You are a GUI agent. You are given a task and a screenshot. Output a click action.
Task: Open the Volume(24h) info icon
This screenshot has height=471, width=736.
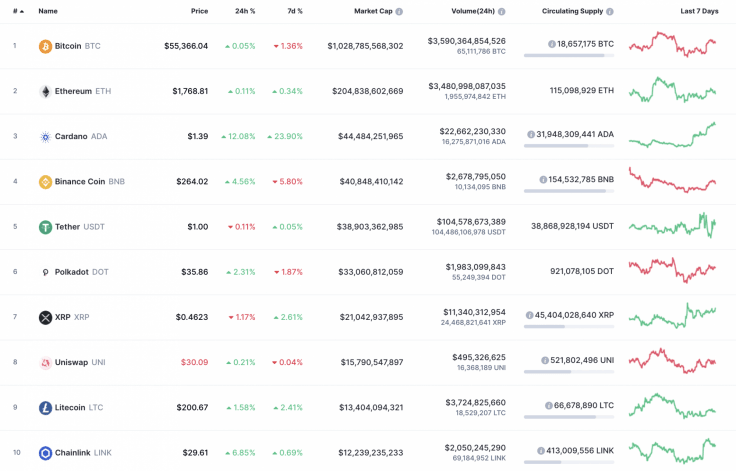[x=500, y=11]
